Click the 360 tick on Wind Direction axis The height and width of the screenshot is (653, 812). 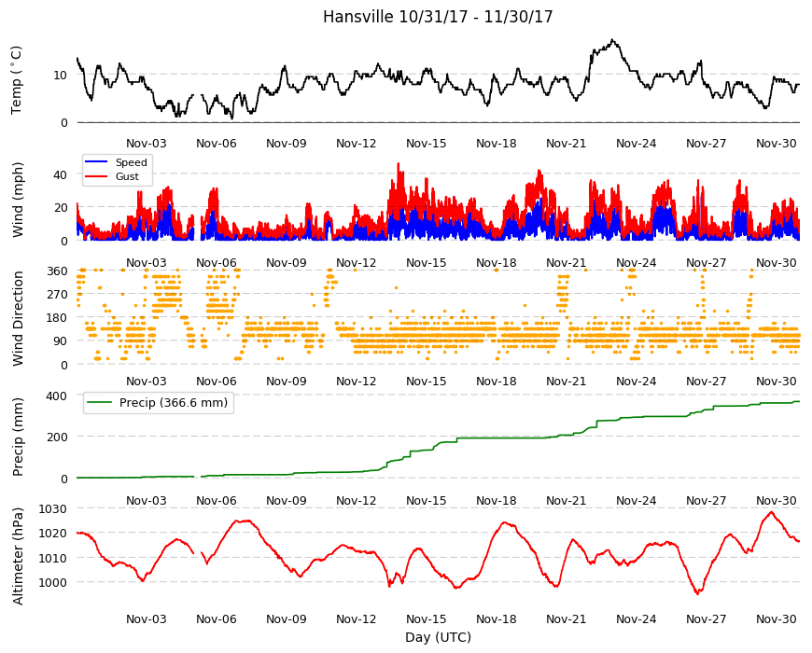(58, 271)
